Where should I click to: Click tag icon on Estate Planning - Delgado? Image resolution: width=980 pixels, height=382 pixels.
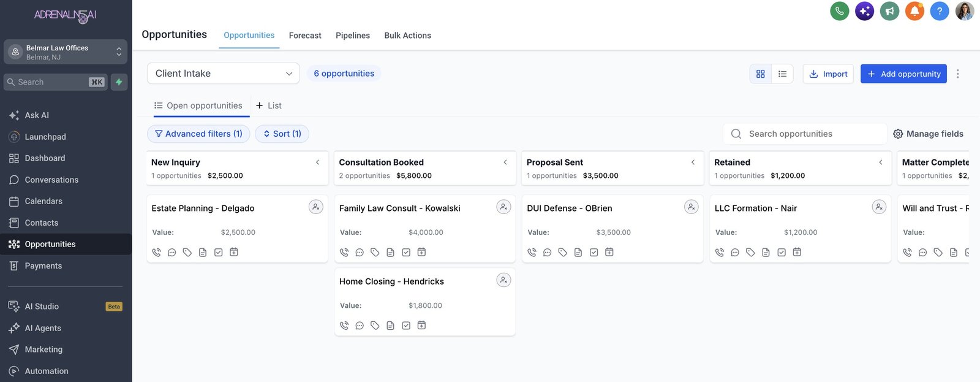click(187, 252)
